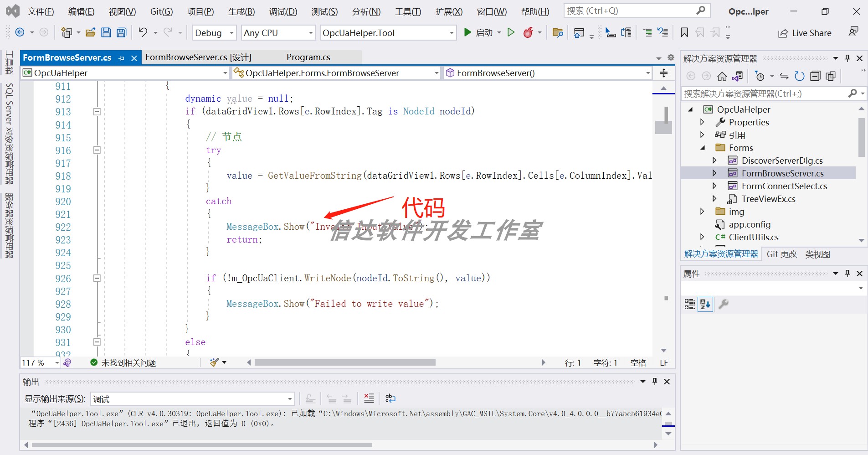868x455 pixels.
Task: Open the 调试(D) menu
Action: click(x=283, y=11)
